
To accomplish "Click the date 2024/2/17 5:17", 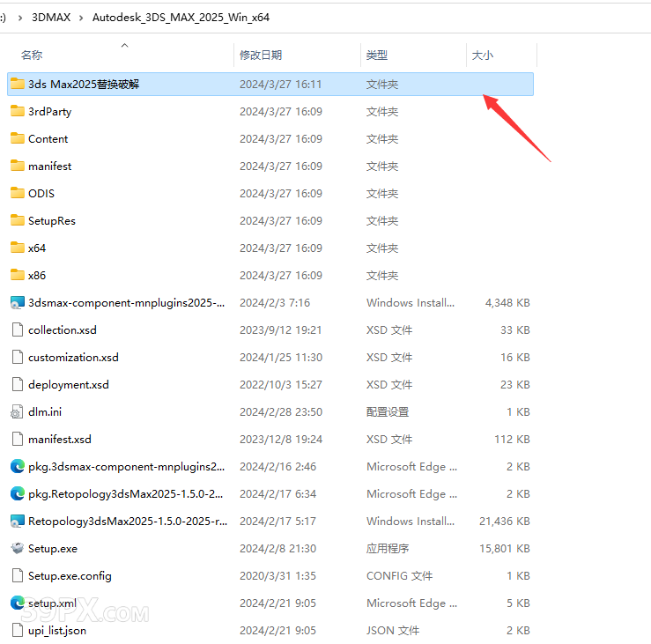I will pyautogui.click(x=277, y=521).
